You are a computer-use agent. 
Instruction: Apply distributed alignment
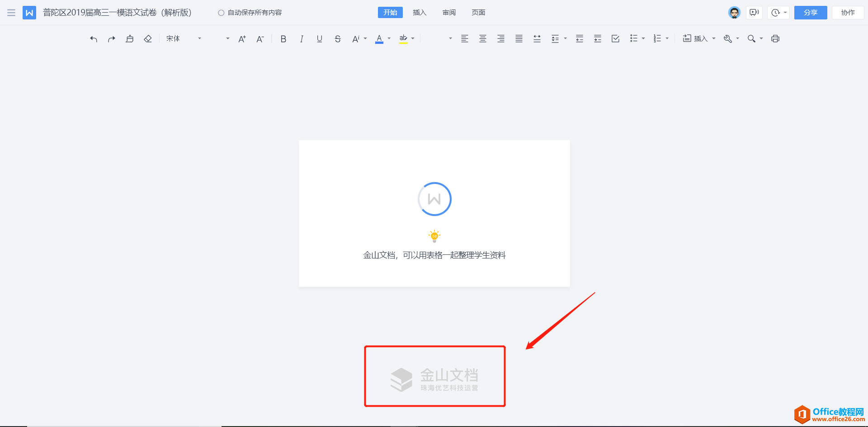point(537,39)
